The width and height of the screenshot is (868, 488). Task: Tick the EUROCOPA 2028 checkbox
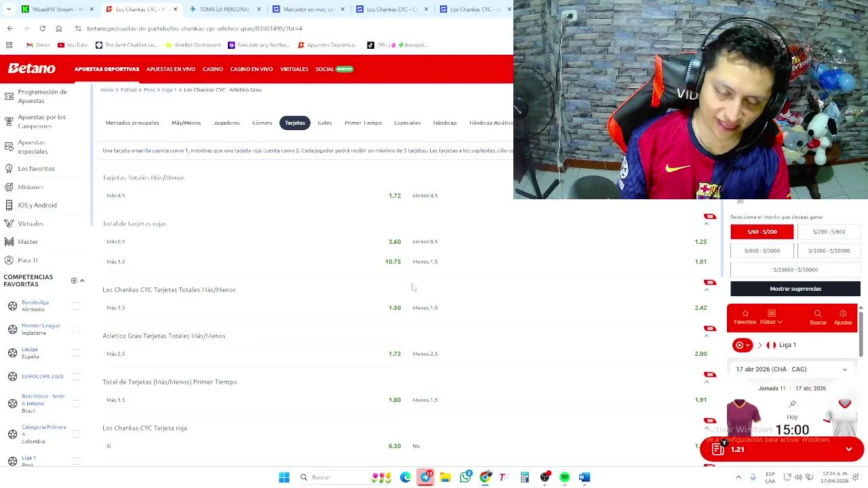76,376
